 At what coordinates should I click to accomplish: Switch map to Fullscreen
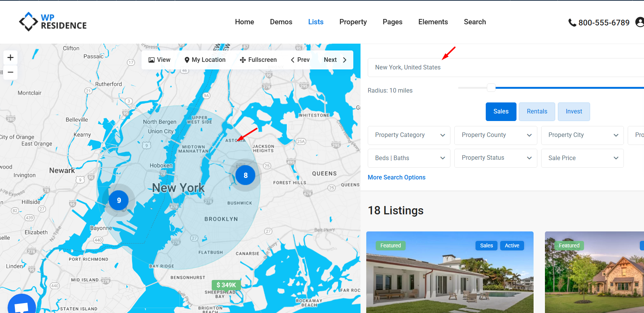coord(258,60)
